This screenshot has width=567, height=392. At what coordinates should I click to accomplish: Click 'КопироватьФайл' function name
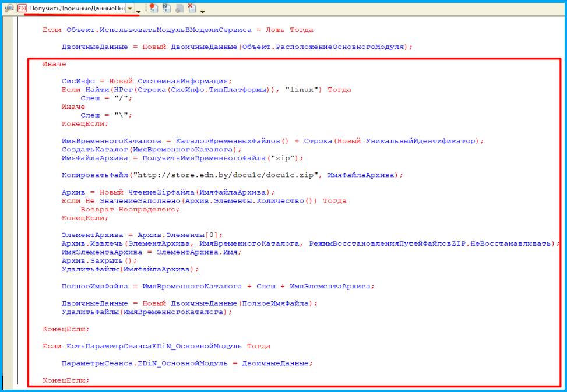[x=95, y=175]
